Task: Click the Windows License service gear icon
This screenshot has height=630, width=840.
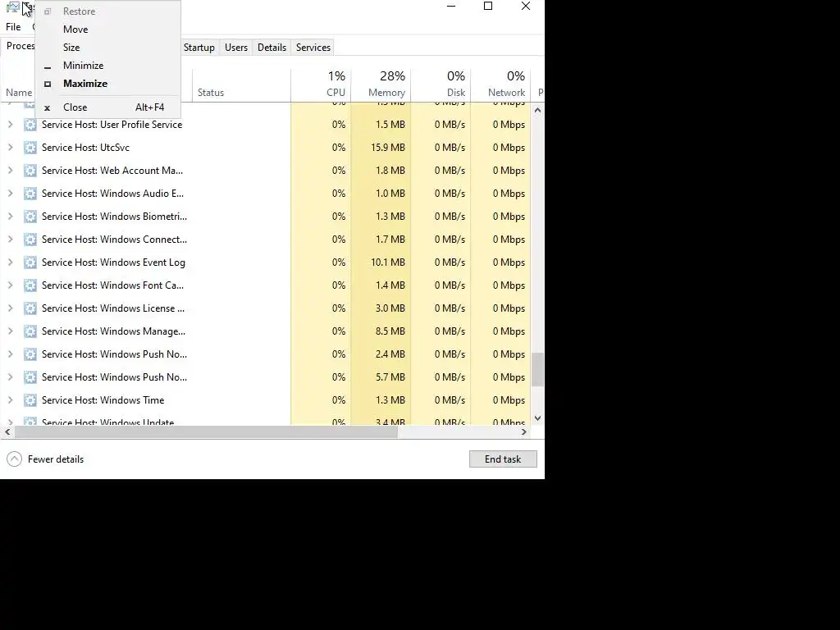Action: coord(30,309)
